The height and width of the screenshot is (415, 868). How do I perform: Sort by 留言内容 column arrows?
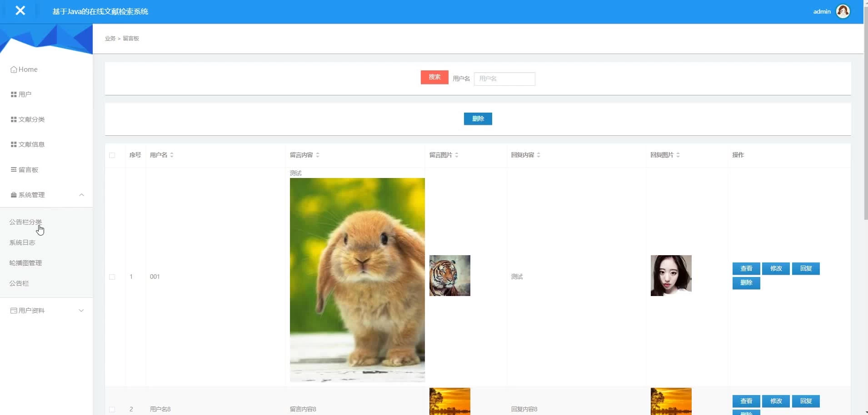pos(318,155)
